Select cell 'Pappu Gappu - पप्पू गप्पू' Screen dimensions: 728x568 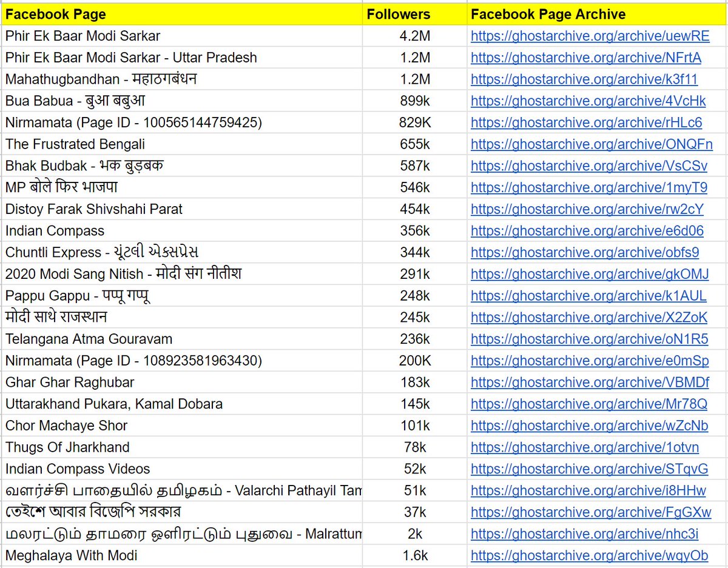[x=181, y=296]
